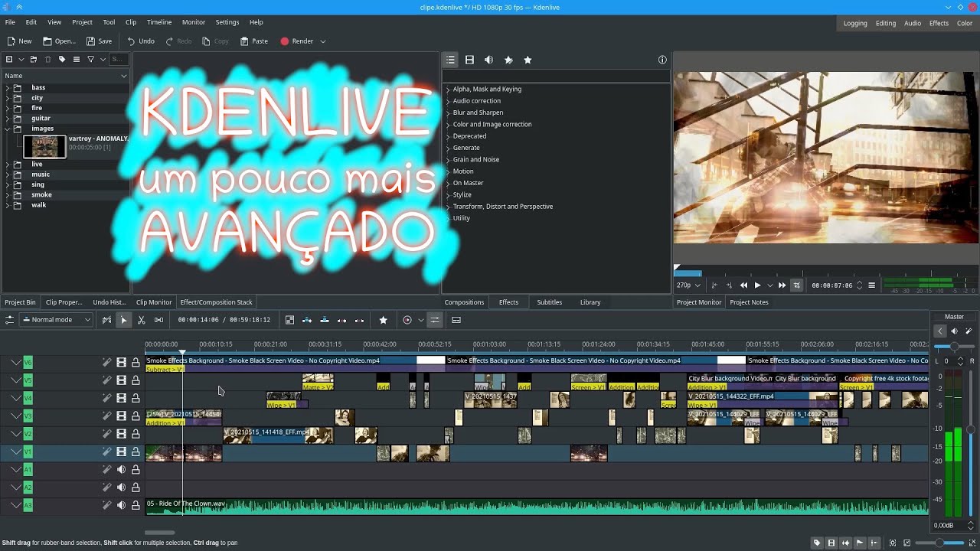
Task: Toggle V3 track target label
Action: point(28,416)
